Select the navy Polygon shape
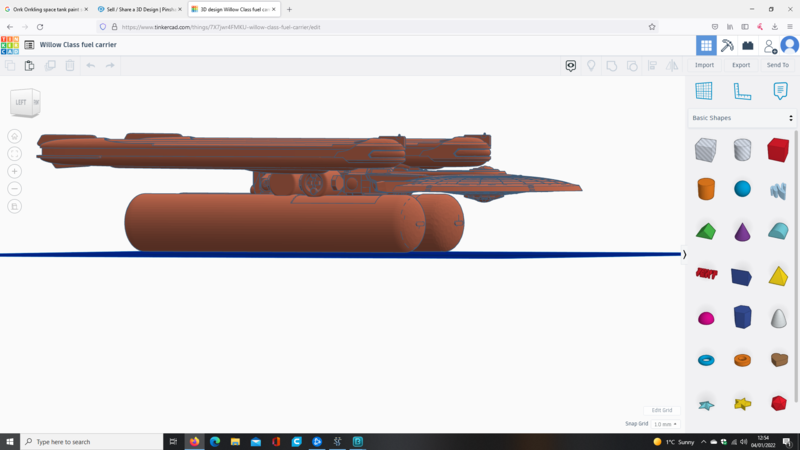Screen dimensions: 800x450 pyautogui.click(x=742, y=317)
